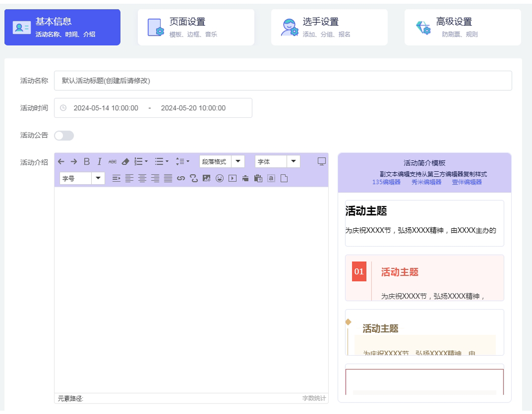
Task: Open the 壹伴编辑器 link
Action: [x=467, y=182]
